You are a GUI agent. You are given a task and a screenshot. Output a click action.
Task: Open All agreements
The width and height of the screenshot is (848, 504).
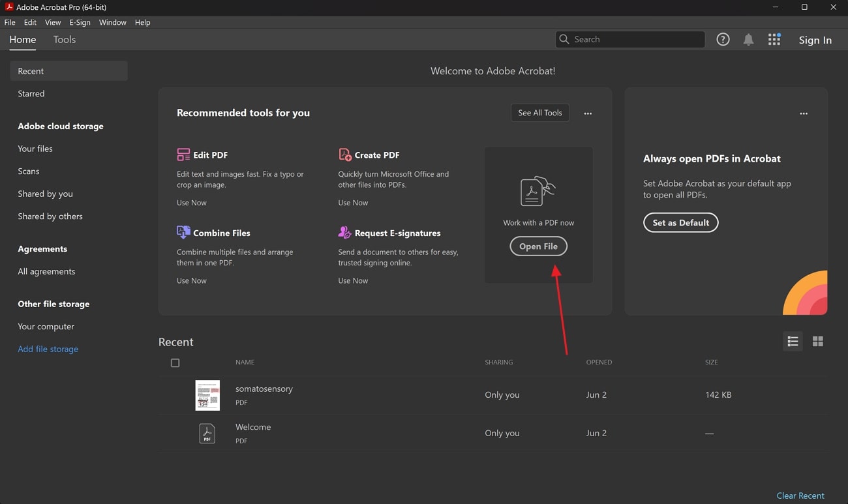(46, 271)
